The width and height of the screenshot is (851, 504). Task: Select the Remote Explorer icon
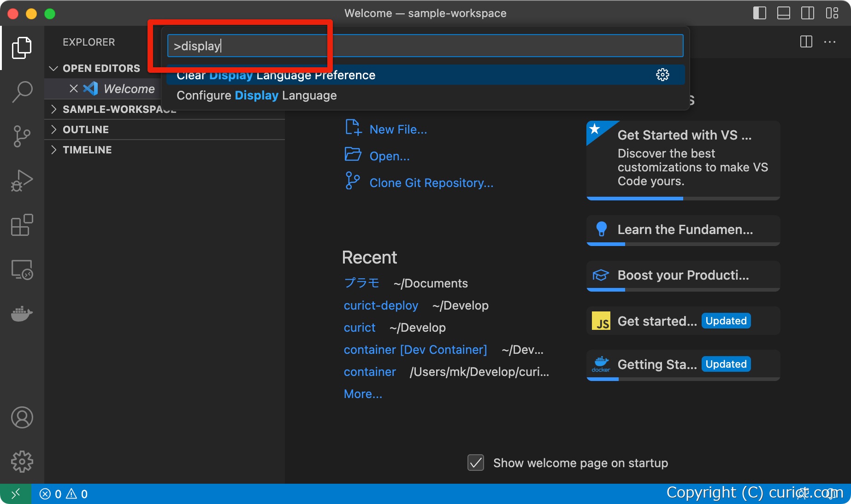point(22,270)
